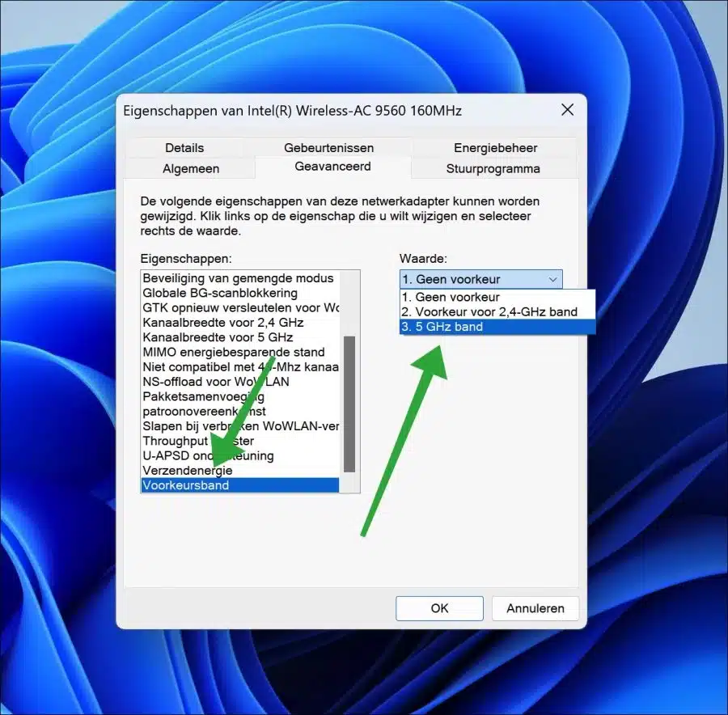Select 'patroonovereenkomst' property
This screenshot has width=728, height=715.
click(240, 412)
